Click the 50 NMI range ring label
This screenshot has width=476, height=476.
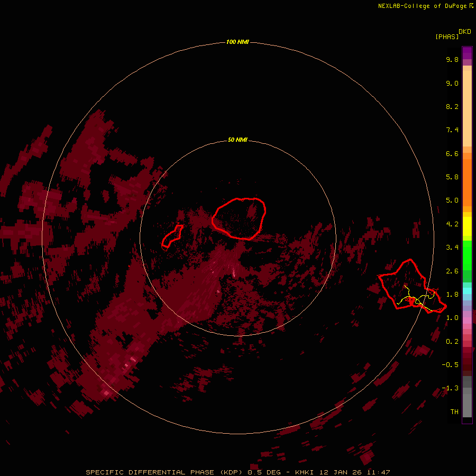tap(237, 140)
